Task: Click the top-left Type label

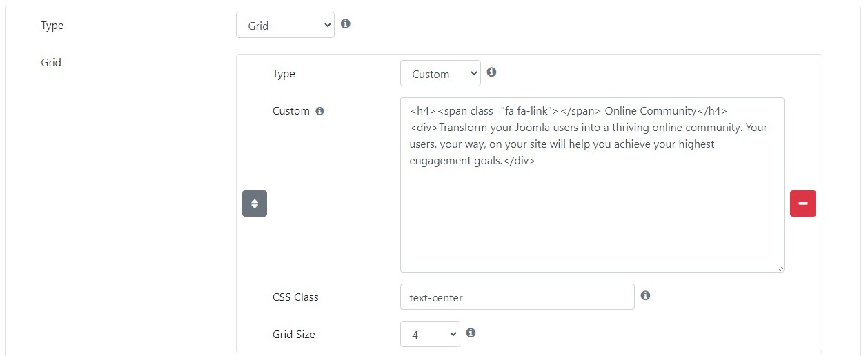Action: 52,26
